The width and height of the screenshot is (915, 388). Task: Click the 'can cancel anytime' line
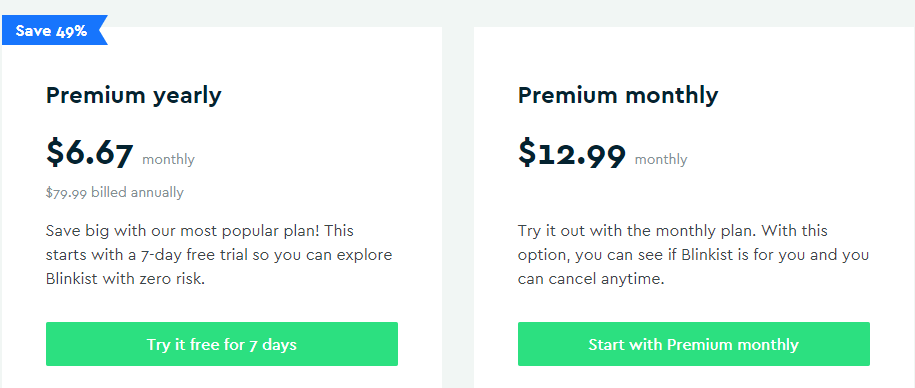pos(591,279)
